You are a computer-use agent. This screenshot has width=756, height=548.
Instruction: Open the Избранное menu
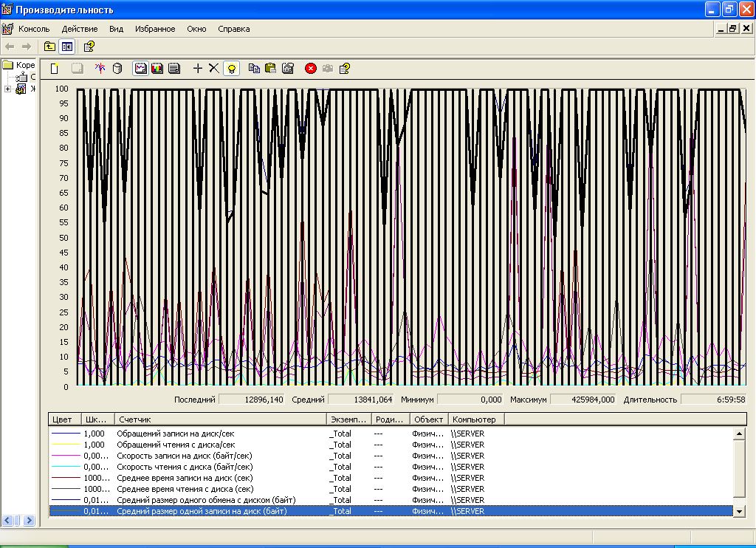click(155, 29)
